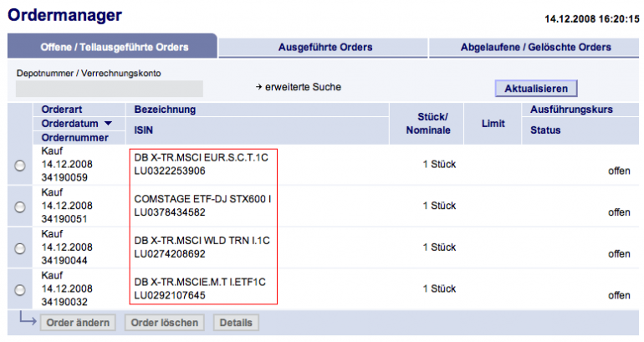Click COMSTAGE ETF-DJ STX600 I entry
Viewport: 644px width, 342px height.
point(202,199)
